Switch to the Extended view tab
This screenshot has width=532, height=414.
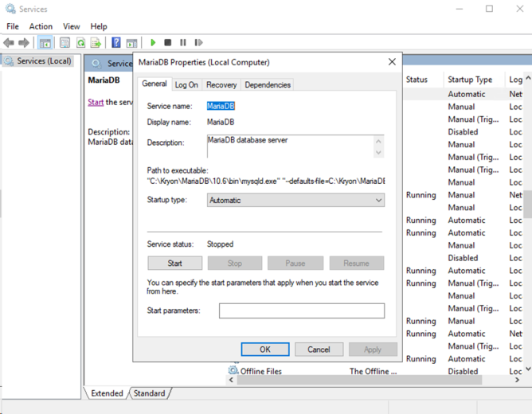(107, 393)
